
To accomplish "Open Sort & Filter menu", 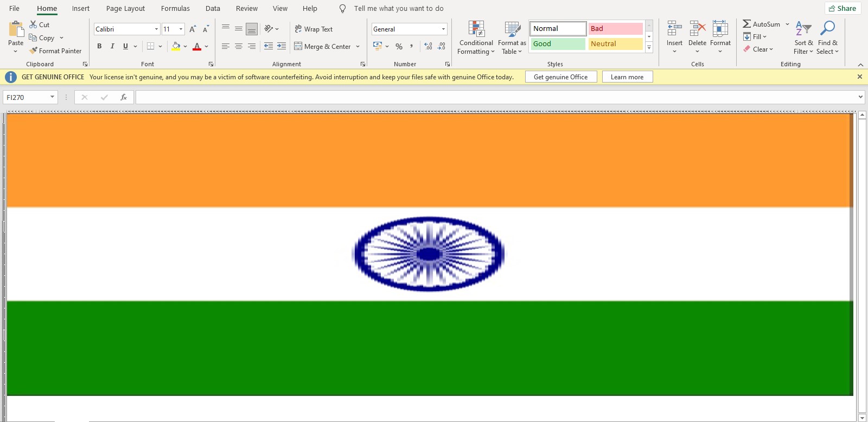I will (803, 37).
